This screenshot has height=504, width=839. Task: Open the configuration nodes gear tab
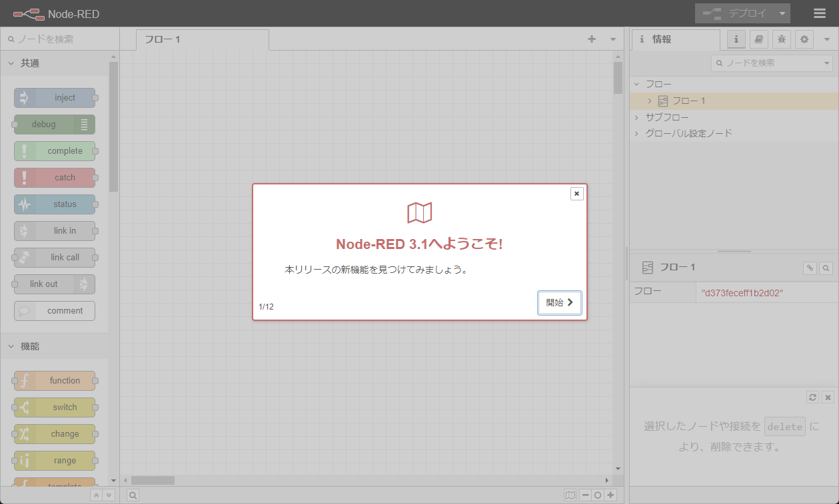click(x=804, y=39)
